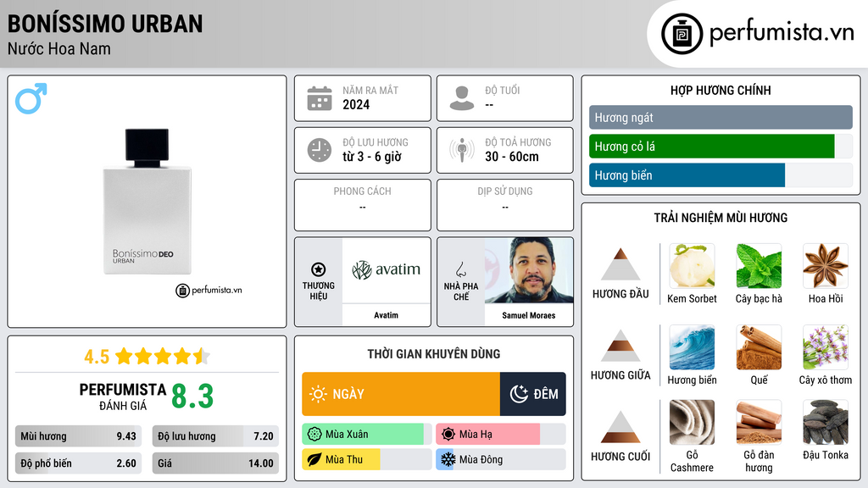The image size is (868, 488).
Task: Click the clock icon for Độ lưu hương
Action: click(x=320, y=150)
